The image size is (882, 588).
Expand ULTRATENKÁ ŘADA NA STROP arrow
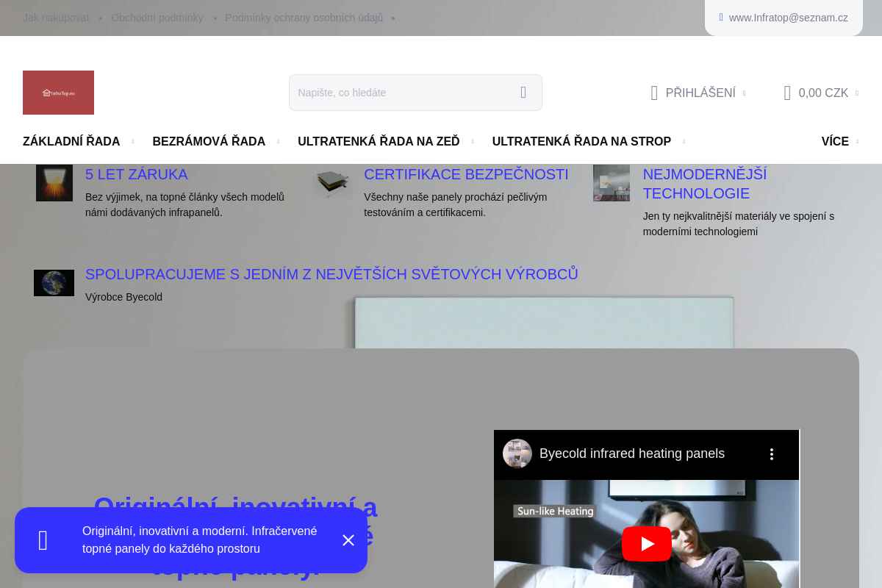point(684,141)
